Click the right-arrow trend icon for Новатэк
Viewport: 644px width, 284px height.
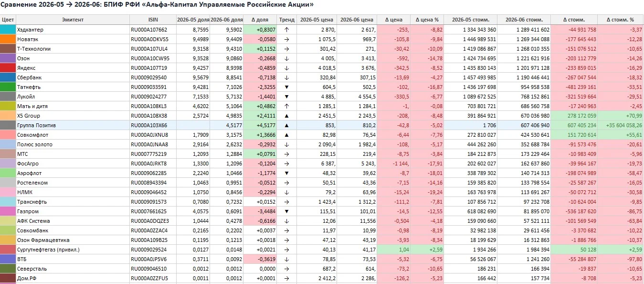point(287,39)
